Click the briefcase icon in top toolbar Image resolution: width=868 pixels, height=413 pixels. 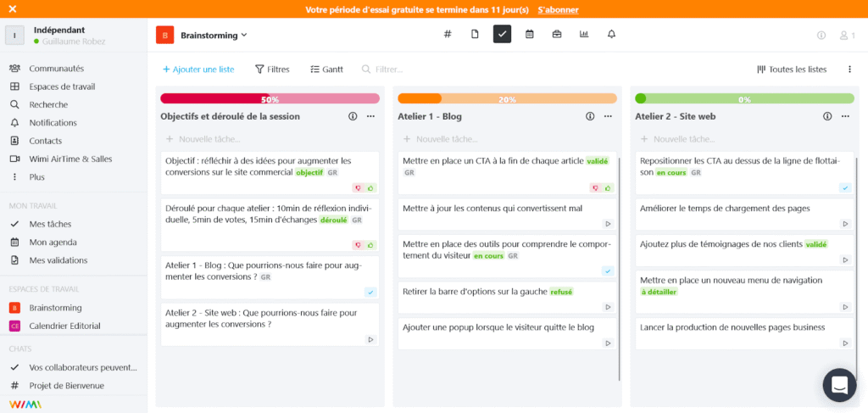(x=557, y=35)
